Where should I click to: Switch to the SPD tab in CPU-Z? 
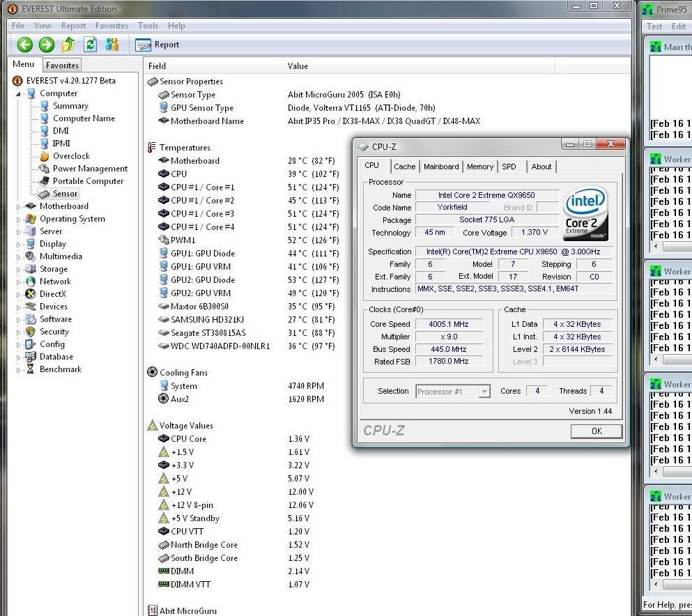pos(509,167)
